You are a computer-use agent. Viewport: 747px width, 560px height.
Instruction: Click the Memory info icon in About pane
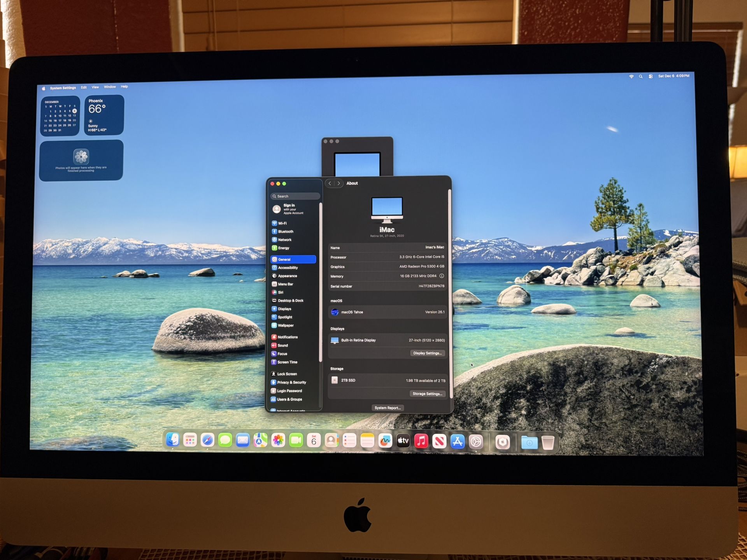click(441, 276)
